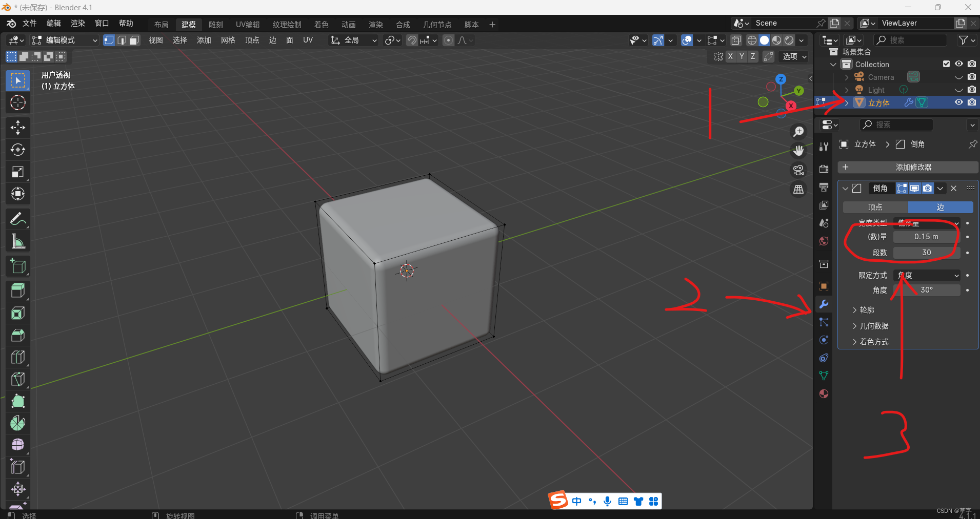Toggle the 立方体 eye visibility icon

[958, 102]
